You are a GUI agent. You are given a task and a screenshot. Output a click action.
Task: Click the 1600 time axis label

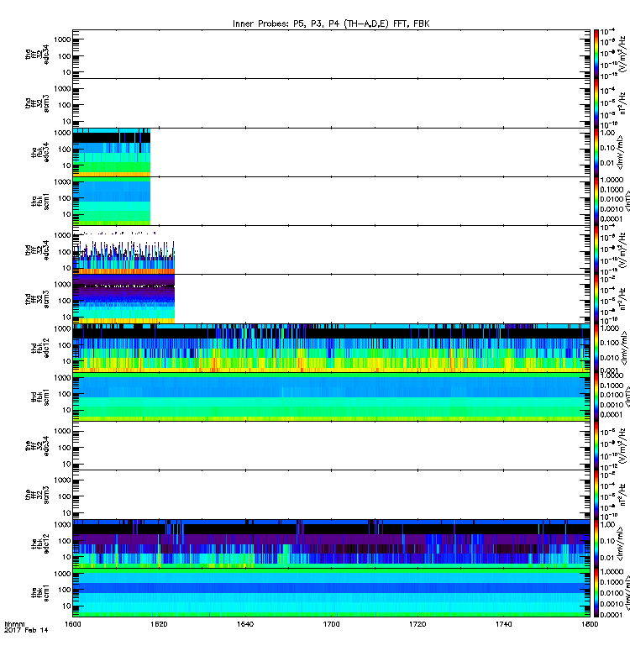72,624
